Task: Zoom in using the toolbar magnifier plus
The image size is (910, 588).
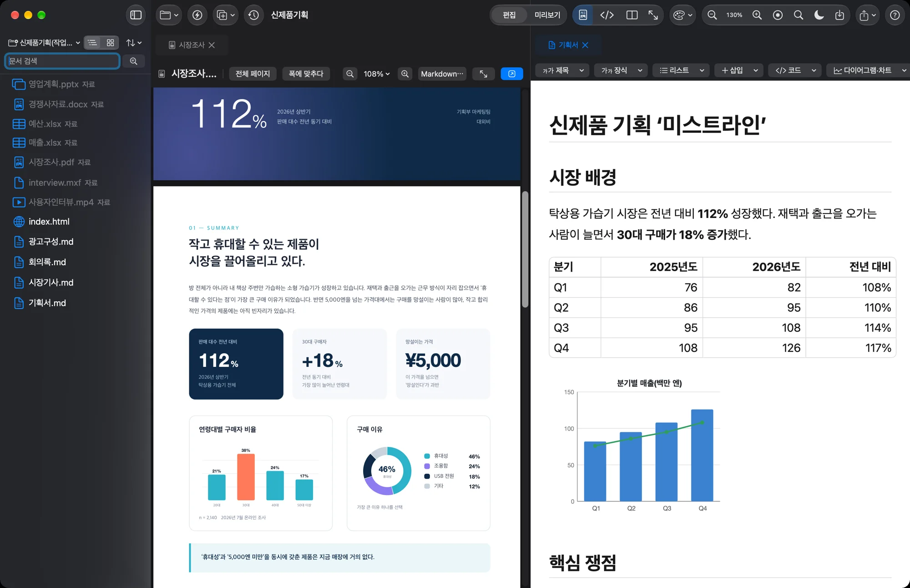Action: tap(757, 15)
